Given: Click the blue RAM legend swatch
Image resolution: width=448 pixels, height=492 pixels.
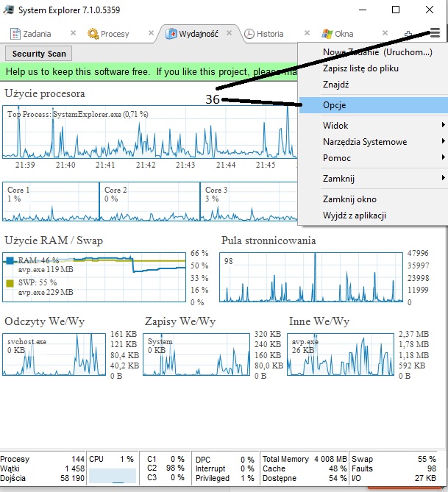Looking at the screenshot, I should click(x=10, y=260).
